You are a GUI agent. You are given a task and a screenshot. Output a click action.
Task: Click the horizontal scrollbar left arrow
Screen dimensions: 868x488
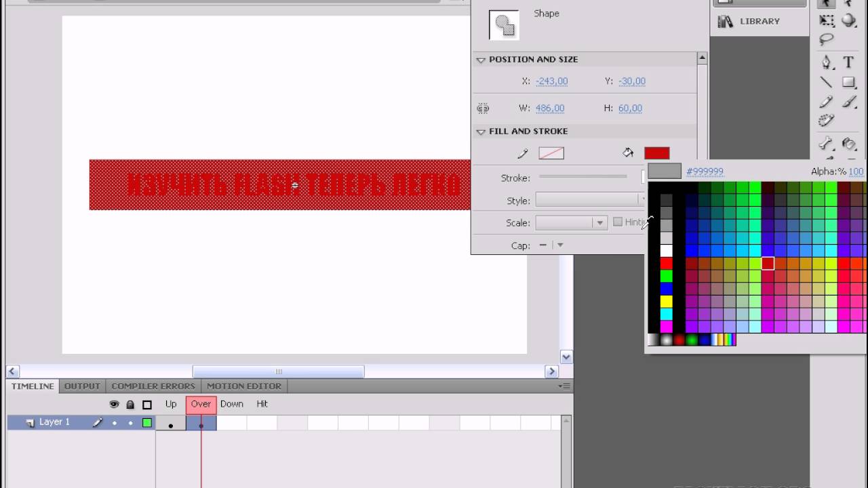pyautogui.click(x=13, y=371)
